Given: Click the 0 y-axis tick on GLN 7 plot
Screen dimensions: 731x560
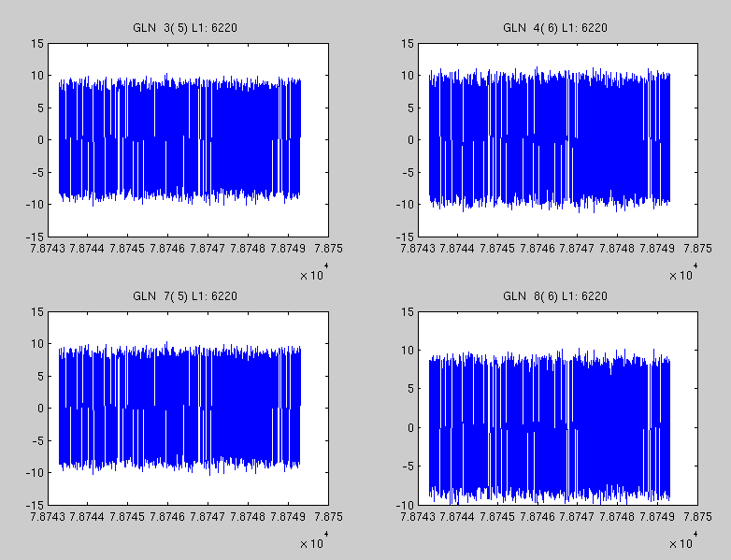Looking at the screenshot, I should click(40, 408).
